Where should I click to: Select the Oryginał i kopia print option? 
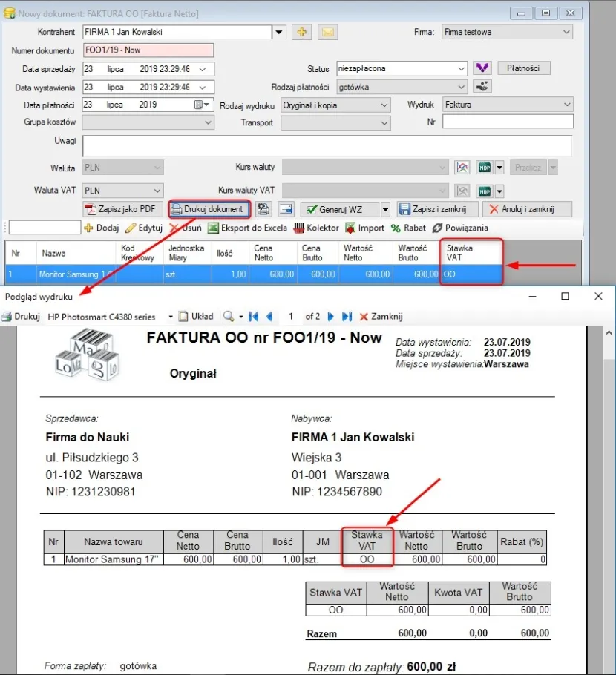(x=335, y=105)
